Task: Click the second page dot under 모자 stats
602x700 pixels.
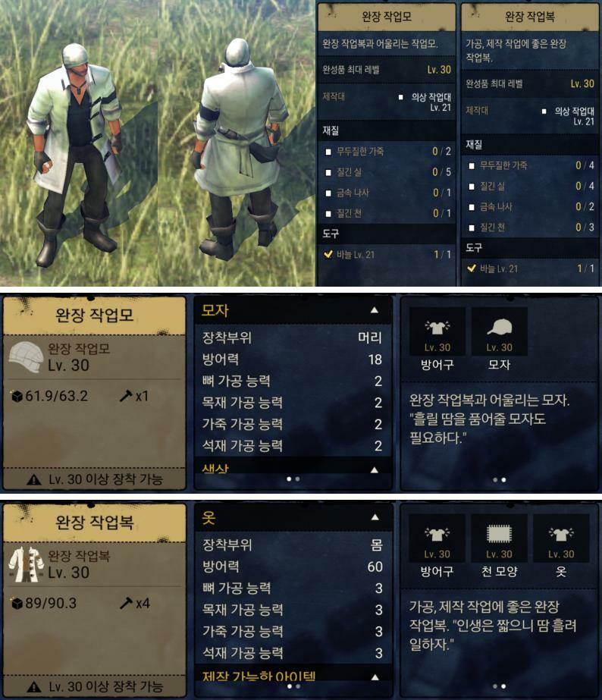Action: click(298, 479)
